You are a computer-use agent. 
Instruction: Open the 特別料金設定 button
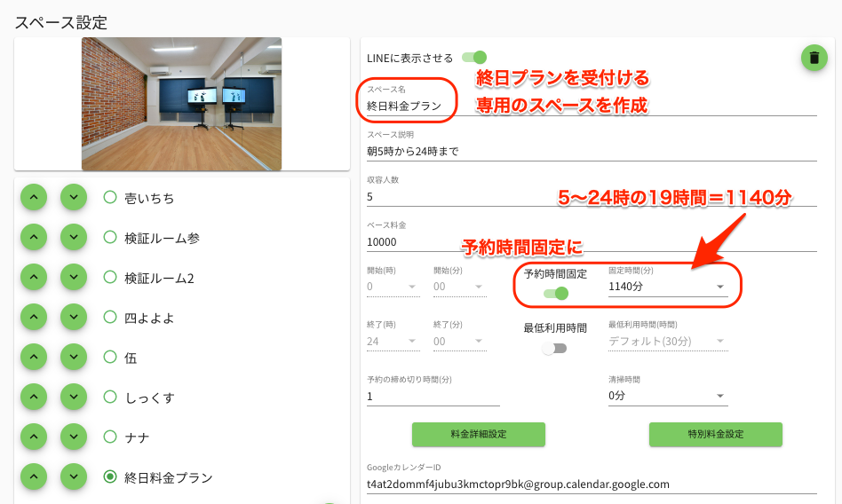click(715, 435)
